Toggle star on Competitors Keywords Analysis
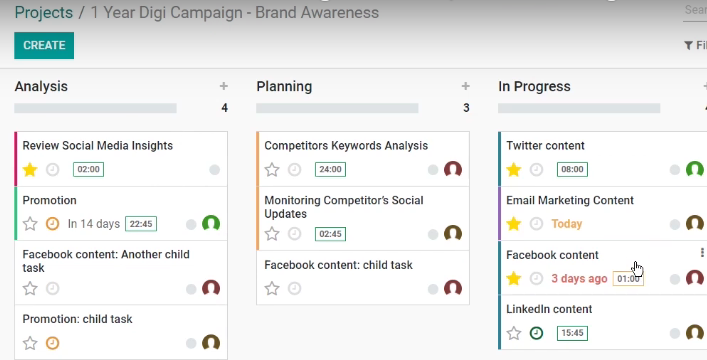 coord(271,170)
